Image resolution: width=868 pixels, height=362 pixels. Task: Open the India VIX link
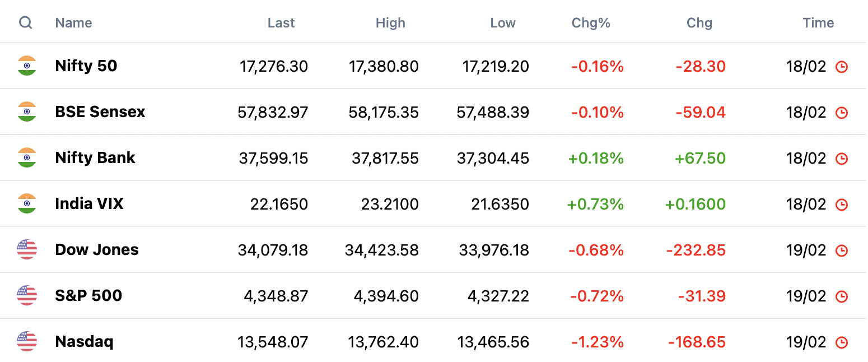[89, 203]
